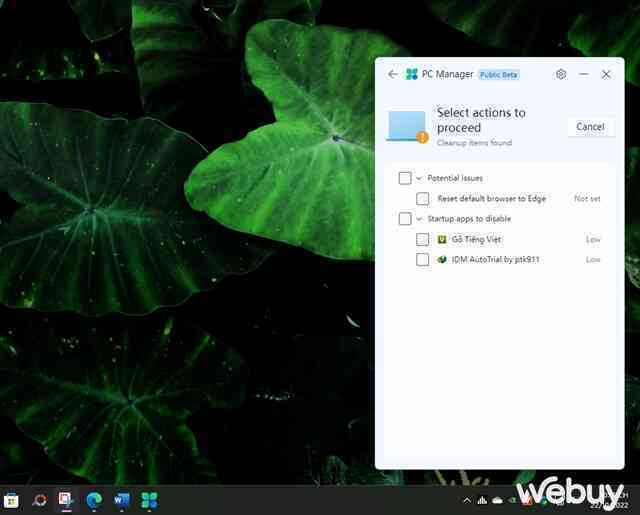Viewport: 640px width, 515px height.
Task: Click the 'Low' impact for IDM AutoTrial
Action: pos(593,260)
